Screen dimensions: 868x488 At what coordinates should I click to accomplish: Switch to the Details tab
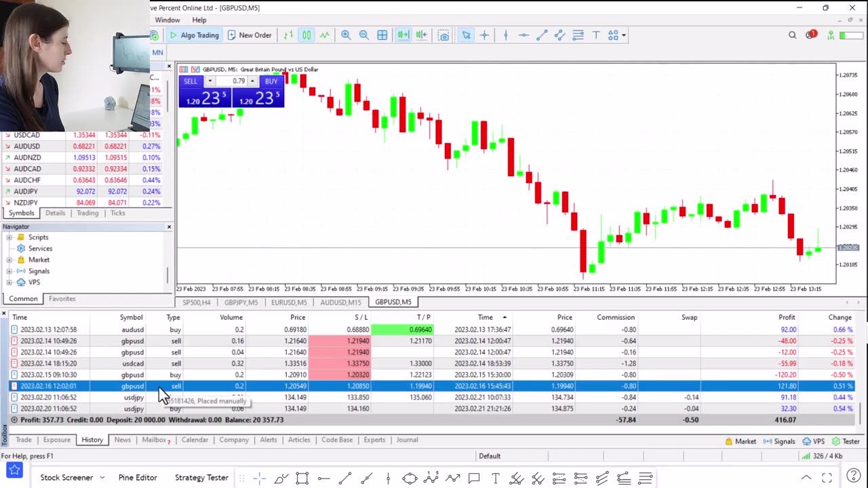[55, 213]
